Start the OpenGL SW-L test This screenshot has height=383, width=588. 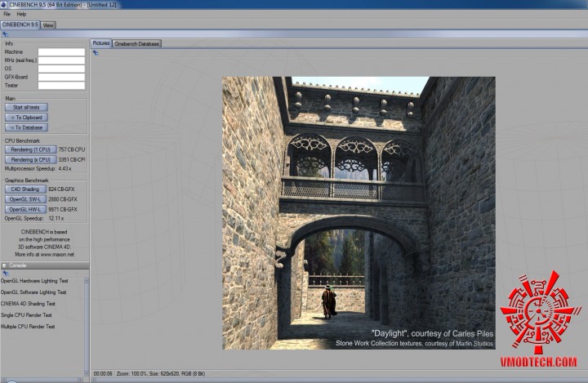click(25, 199)
